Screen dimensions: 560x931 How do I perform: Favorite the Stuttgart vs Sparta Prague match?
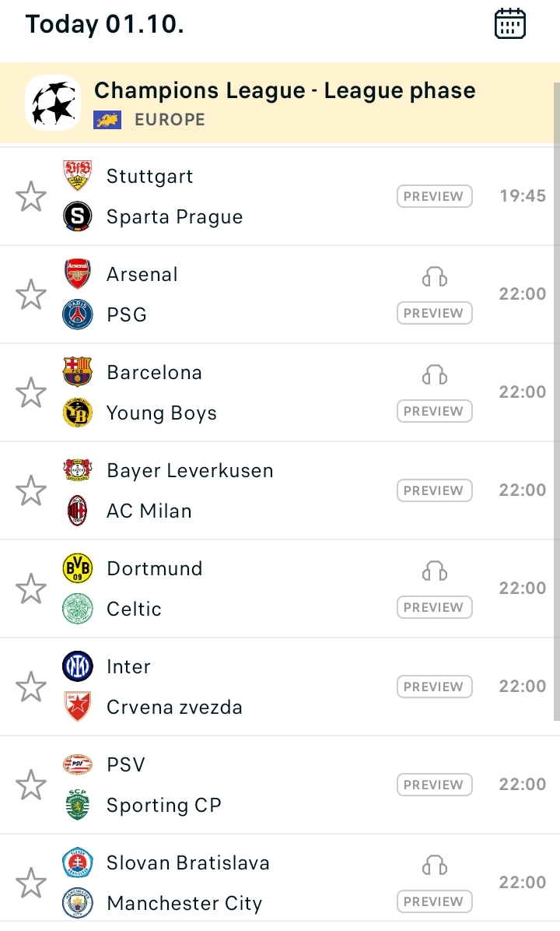pyautogui.click(x=31, y=196)
